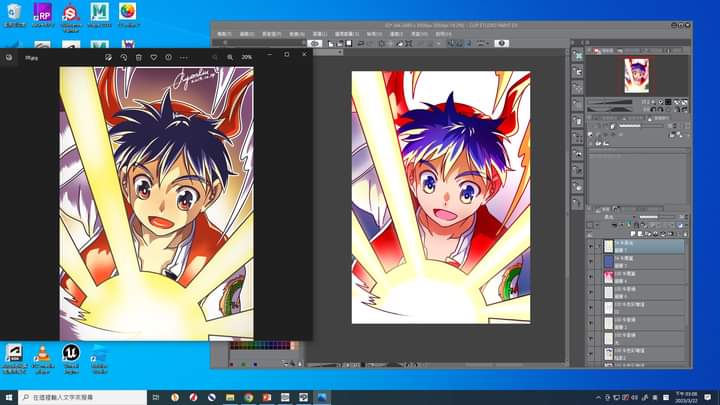Click the navigator thumbnail preview of artwork
This screenshot has height=405, width=720.
(636, 75)
